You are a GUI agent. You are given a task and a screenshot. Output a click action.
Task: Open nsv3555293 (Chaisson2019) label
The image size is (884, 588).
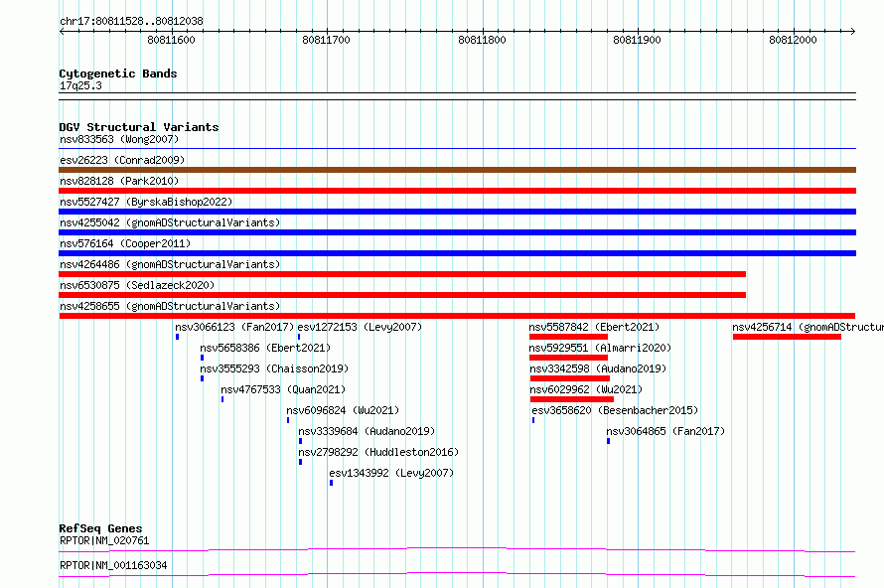tap(274, 368)
